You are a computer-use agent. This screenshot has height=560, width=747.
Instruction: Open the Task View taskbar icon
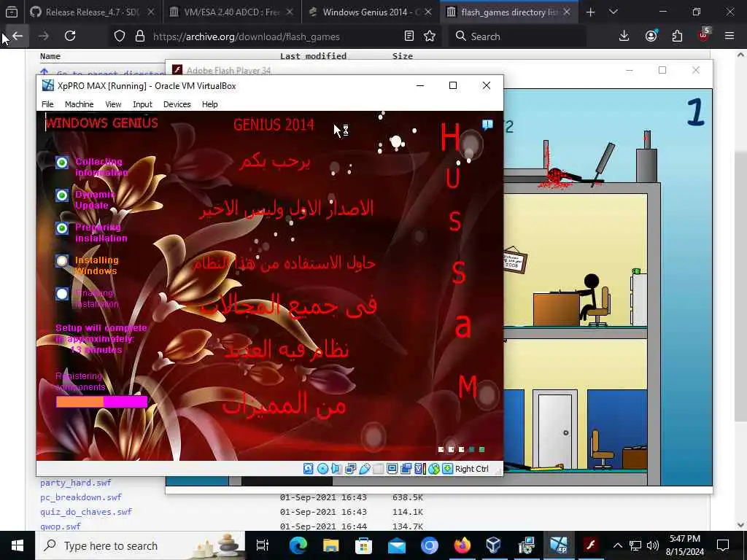[263, 545]
